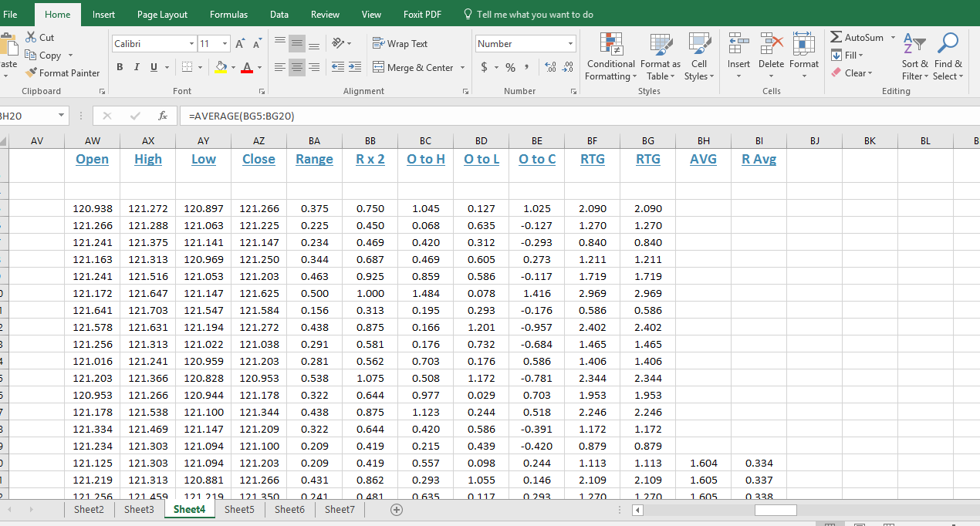Toggle bottom align
This screenshot has height=526, width=980.
(314, 44)
